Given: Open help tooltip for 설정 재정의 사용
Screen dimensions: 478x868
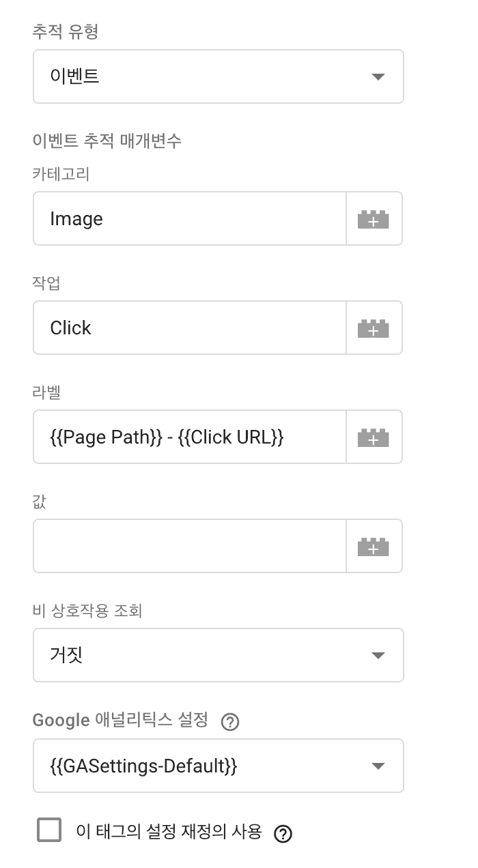Looking at the screenshot, I should [283, 833].
